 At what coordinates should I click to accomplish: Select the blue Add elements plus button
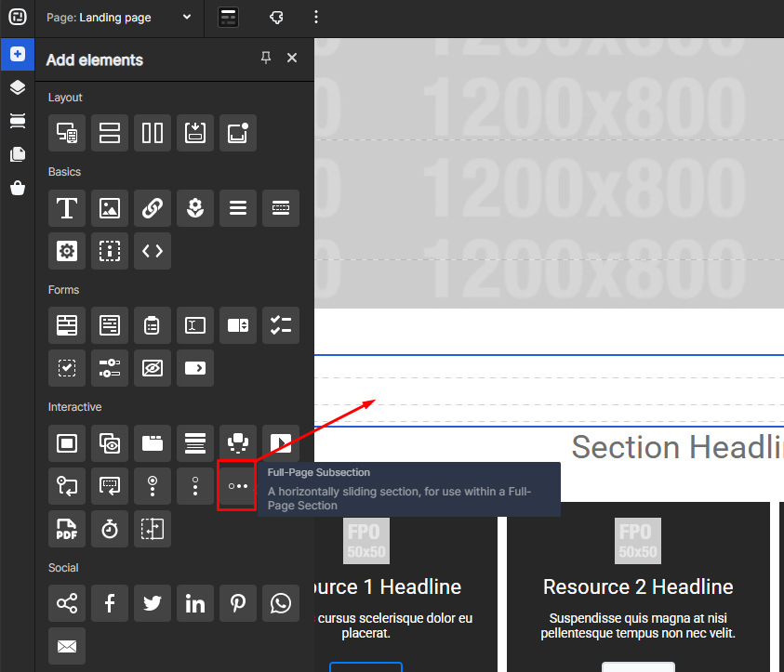tap(18, 54)
